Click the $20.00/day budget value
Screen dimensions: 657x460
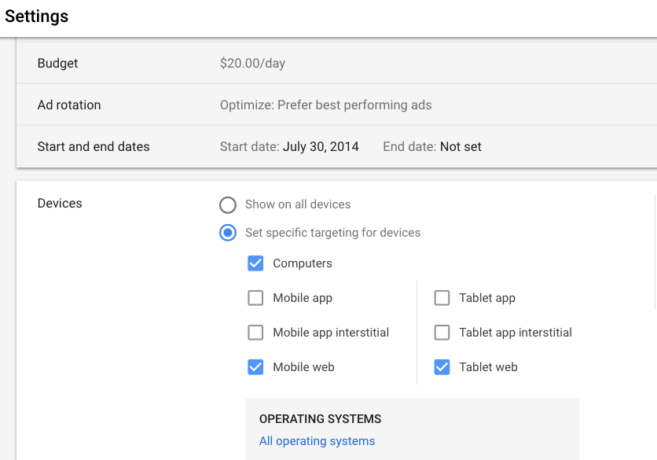pyautogui.click(x=251, y=63)
